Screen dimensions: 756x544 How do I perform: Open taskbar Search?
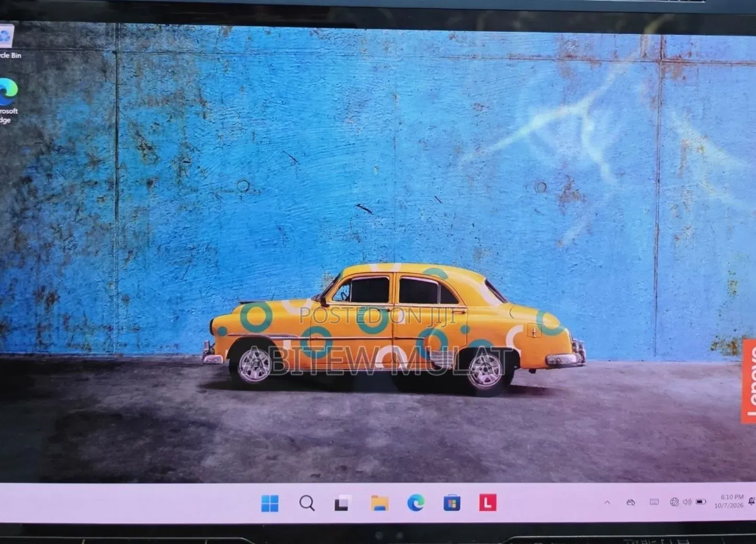click(x=307, y=503)
